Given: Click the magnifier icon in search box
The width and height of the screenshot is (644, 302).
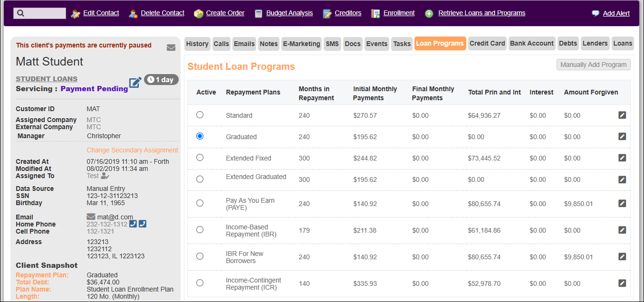Looking at the screenshot, I should coord(20,13).
